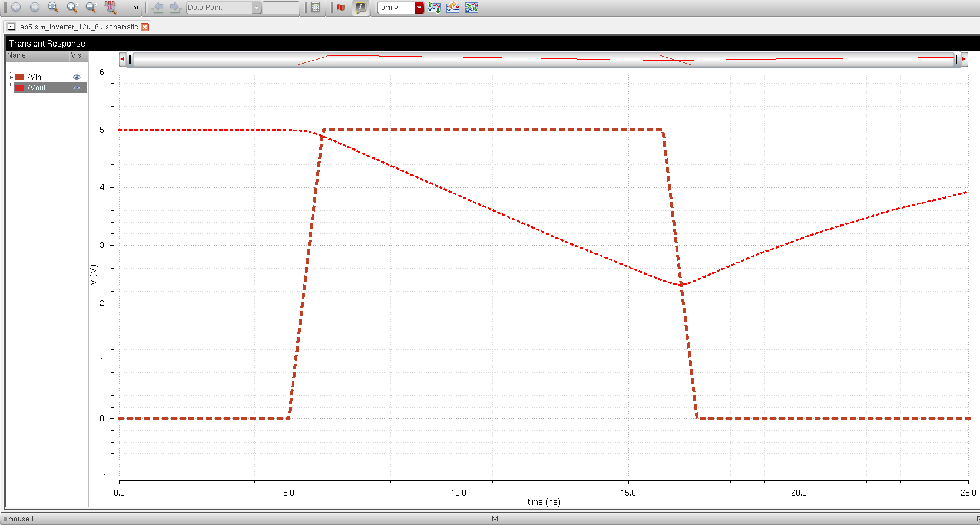Click the /Vout color swatch

[x=20, y=88]
